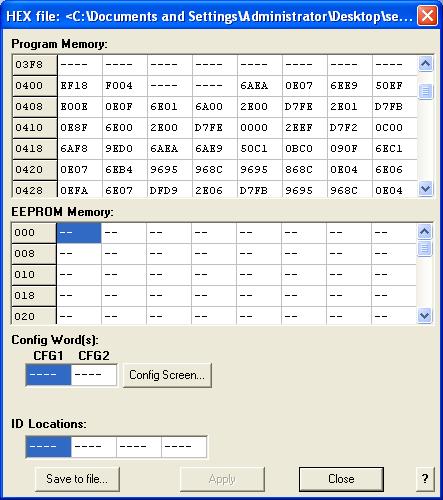Select program memory cell F004
This screenshot has width=443, height=500.
tap(125, 86)
